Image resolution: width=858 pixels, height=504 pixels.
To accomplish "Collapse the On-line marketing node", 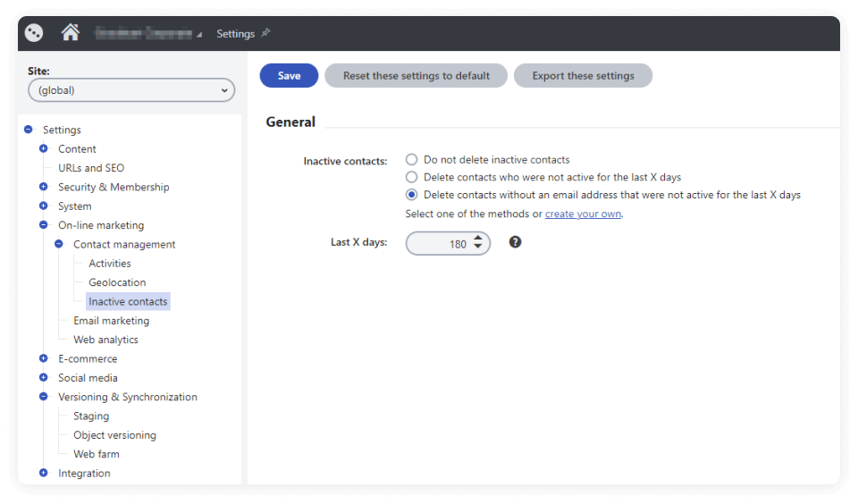I will click(44, 225).
